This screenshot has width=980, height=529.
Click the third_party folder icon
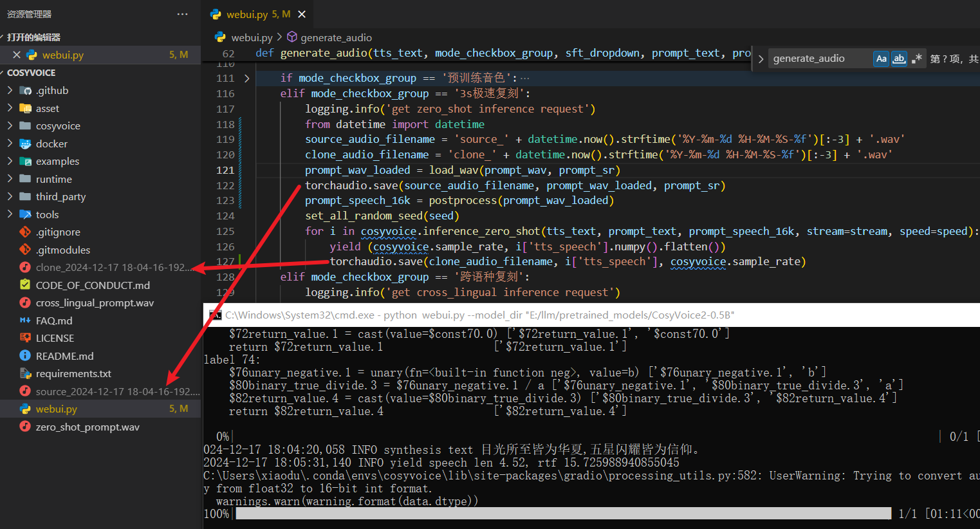[x=26, y=197]
